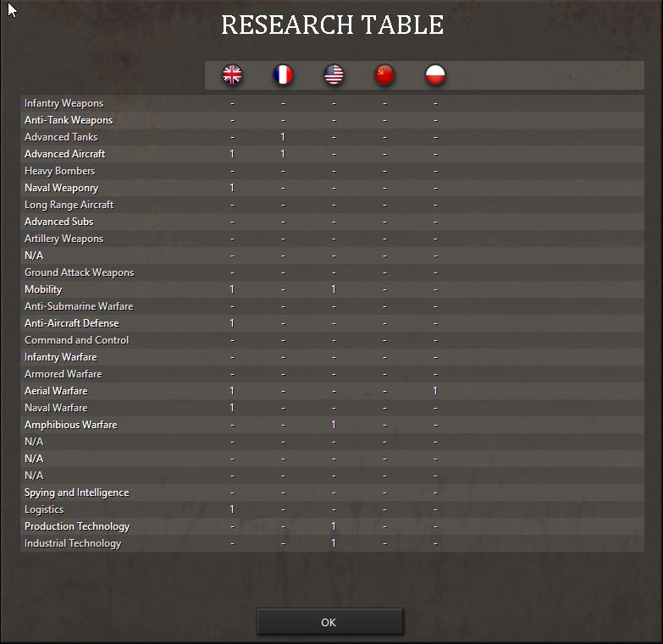Select the Armored Warfare row label

(63, 374)
